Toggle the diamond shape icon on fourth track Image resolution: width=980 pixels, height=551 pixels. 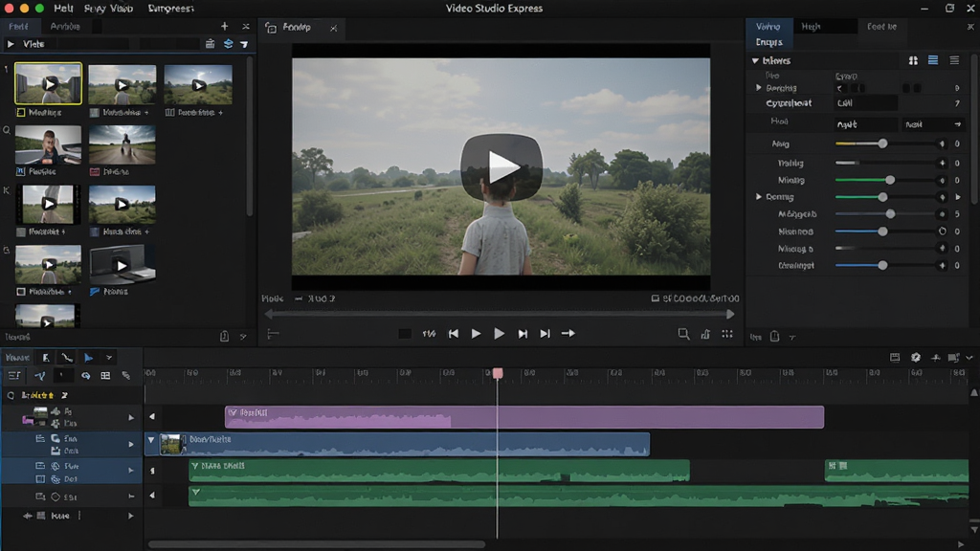point(55,497)
